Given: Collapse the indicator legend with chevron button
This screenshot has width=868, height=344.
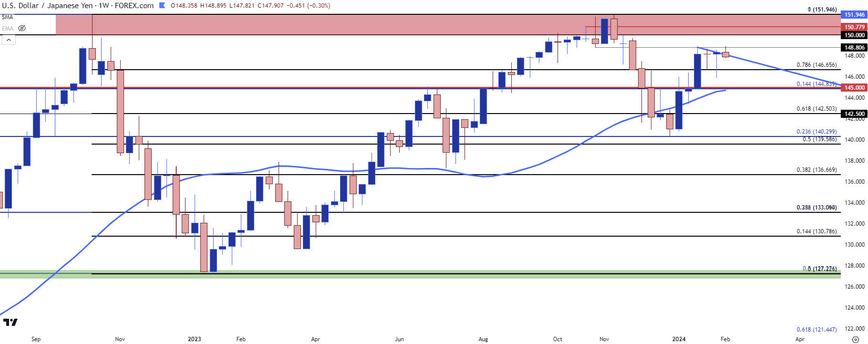Looking at the screenshot, I should (9, 40).
